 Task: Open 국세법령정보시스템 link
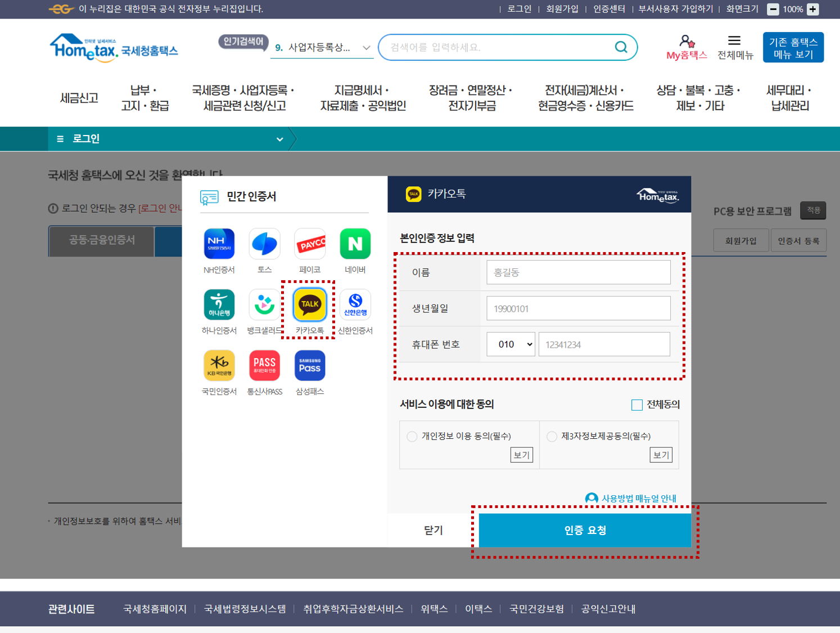click(245, 609)
